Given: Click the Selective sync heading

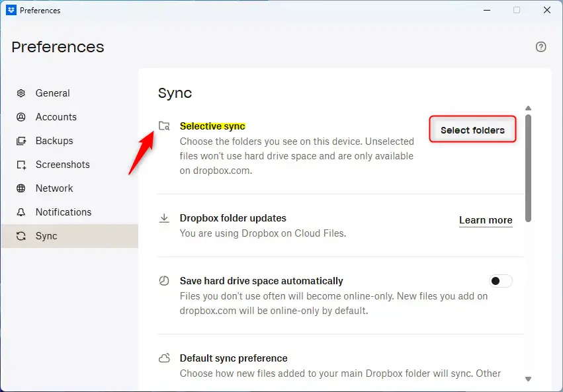Looking at the screenshot, I should click(x=212, y=126).
